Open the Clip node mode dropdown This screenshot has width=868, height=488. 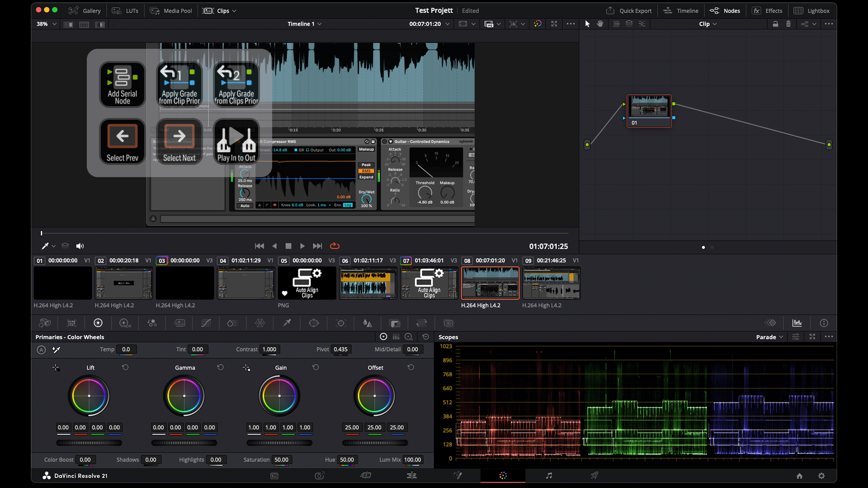[708, 24]
